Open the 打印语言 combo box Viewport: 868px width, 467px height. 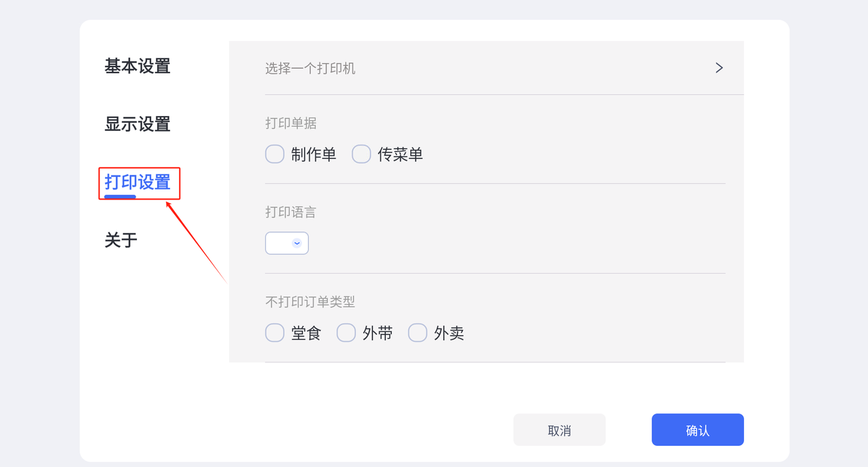point(287,243)
